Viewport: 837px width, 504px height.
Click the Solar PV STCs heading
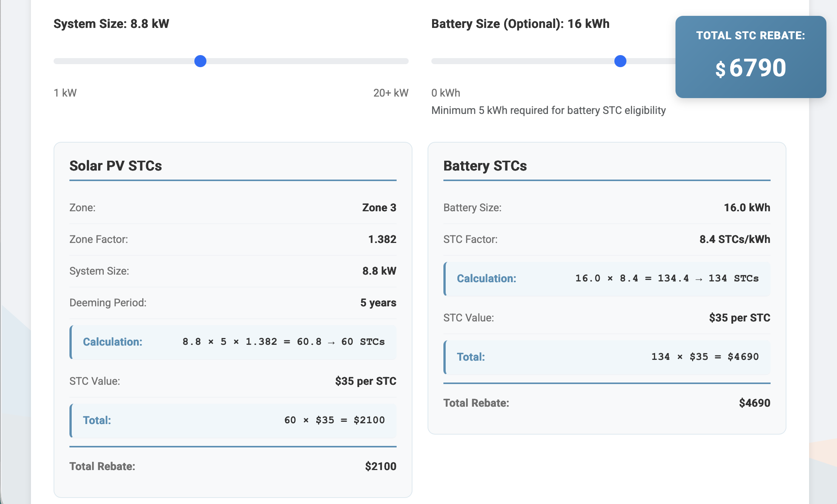click(x=115, y=166)
